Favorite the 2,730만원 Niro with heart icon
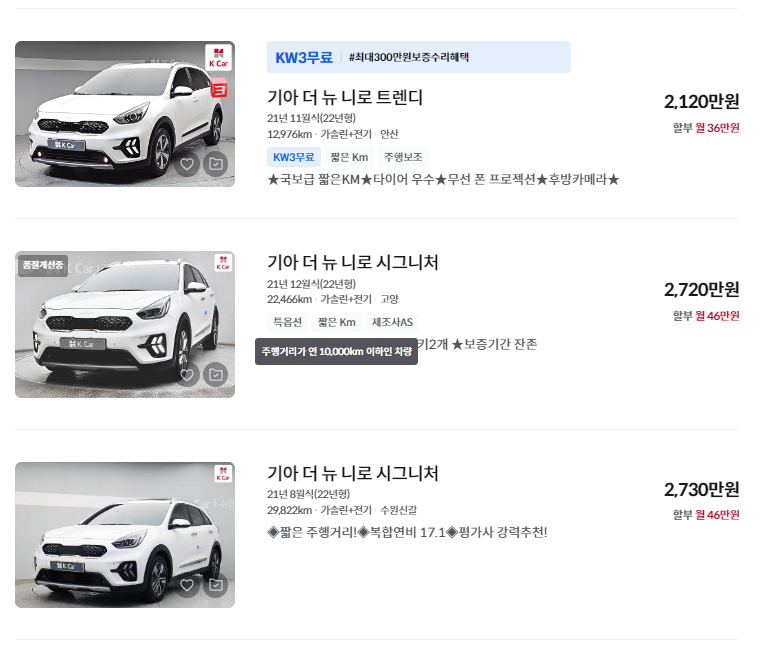 tap(187, 585)
